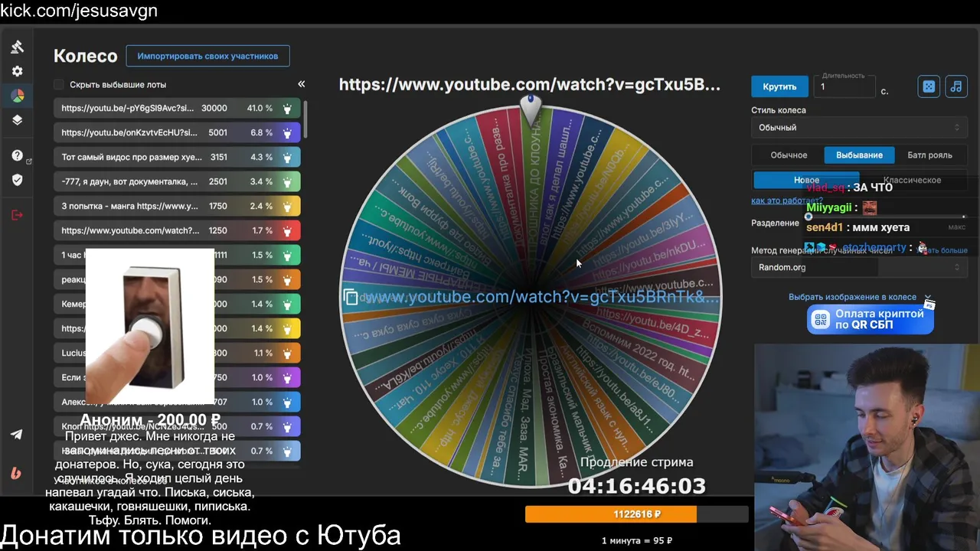Click highlight icon on 1.5 % orange row
The height and width of the screenshot is (551, 980).
pyautogui.click(x=287, y=280)
